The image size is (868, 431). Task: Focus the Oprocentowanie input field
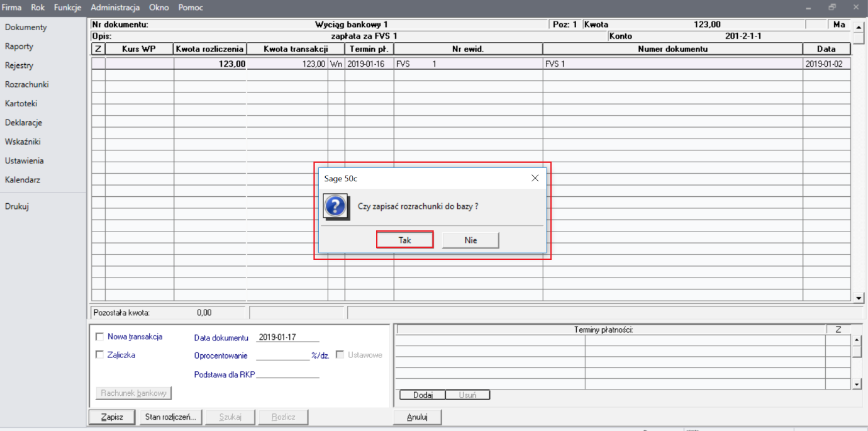tap(283, 355)
